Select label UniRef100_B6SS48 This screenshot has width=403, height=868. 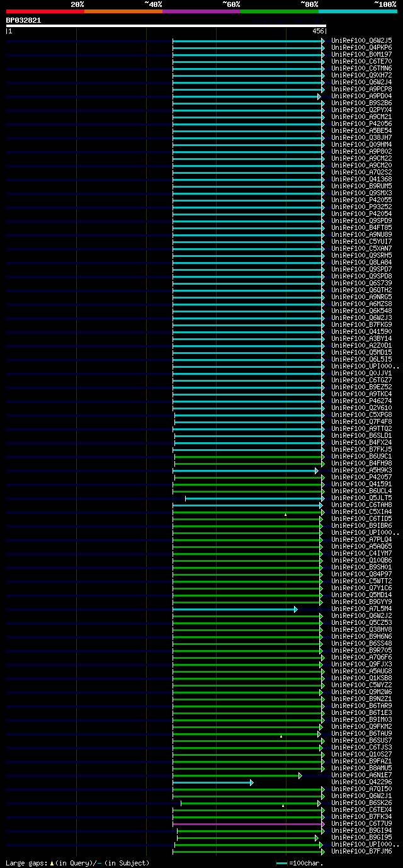click(361, 643)
